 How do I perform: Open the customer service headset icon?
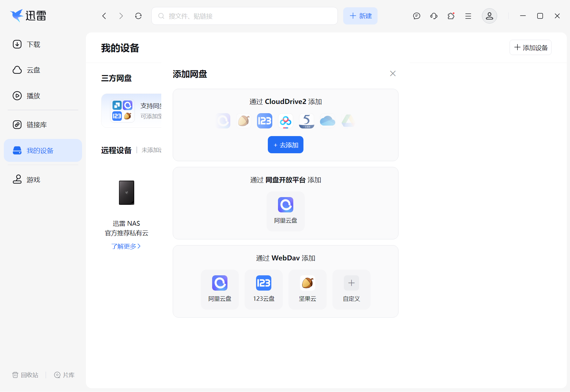pyautogui.click(x=434, y=16)
